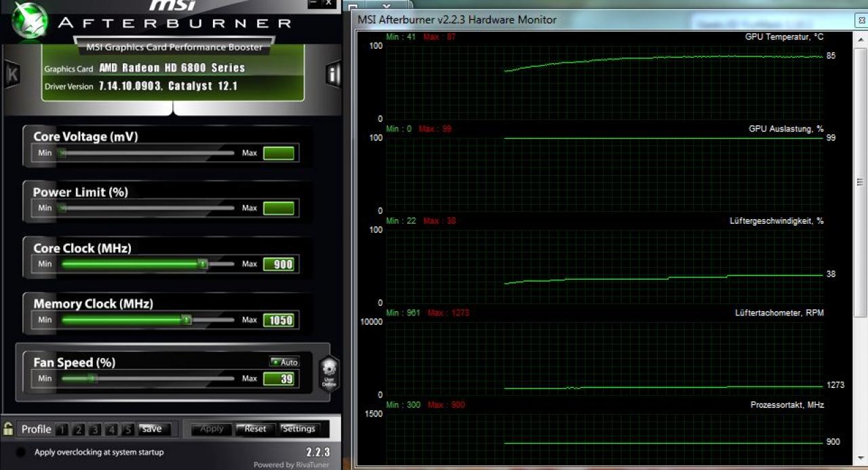Click the Memory Clock value field showing 1050

pyautogui.click(x=279, y=320)
